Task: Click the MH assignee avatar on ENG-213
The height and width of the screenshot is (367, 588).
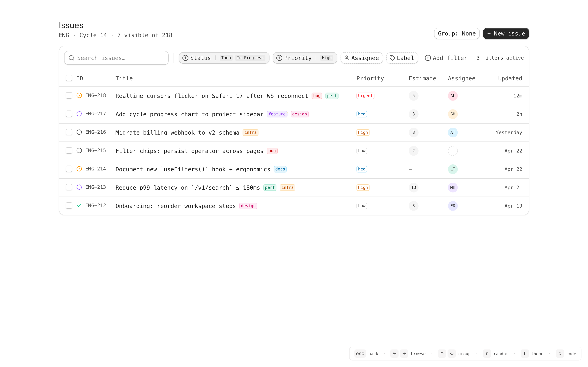Action: click(453, 187)
